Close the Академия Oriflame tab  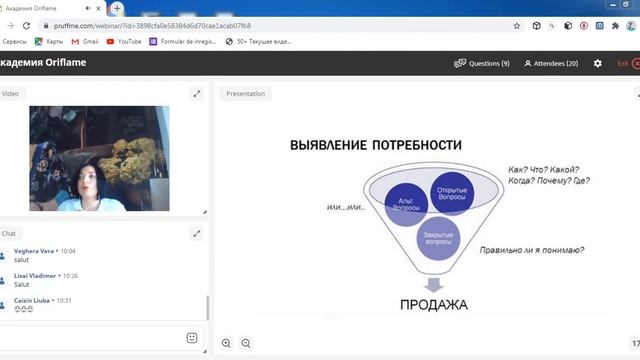pos(98,8)
